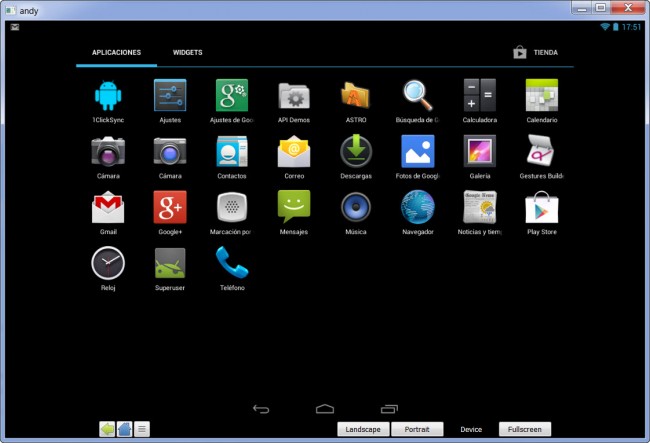Click the blue house icon in Andy toolbar
Screen dimensions: 650x443
[124, 429]
